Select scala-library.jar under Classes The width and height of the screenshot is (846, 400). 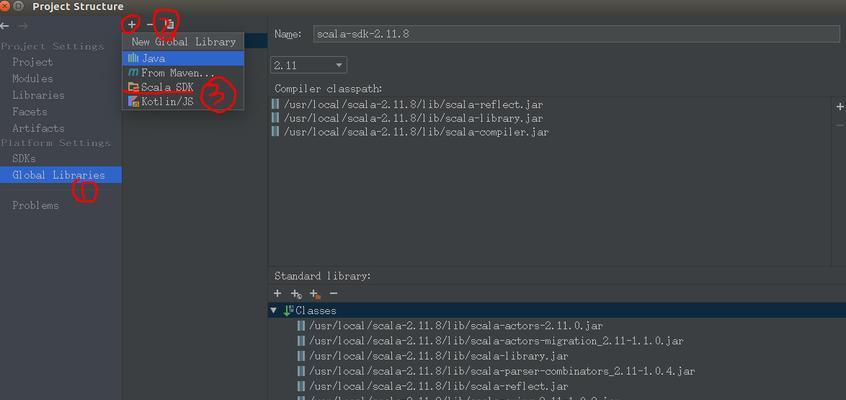pos(433,356)
